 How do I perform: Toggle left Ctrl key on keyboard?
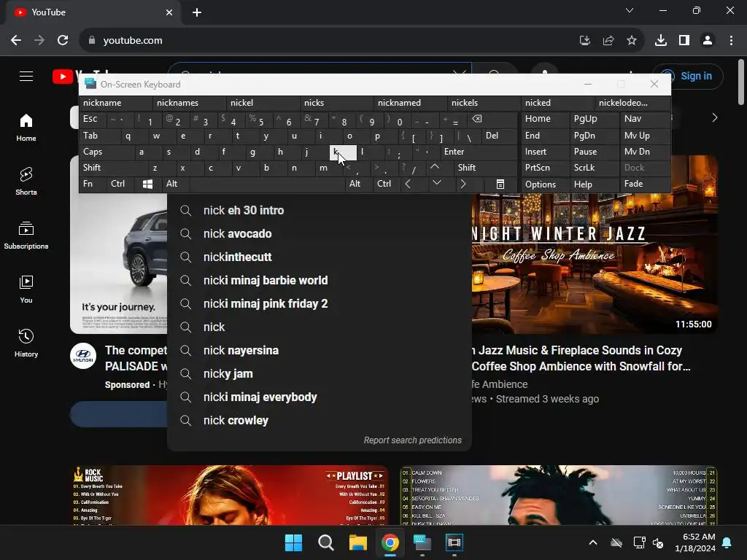120,184
